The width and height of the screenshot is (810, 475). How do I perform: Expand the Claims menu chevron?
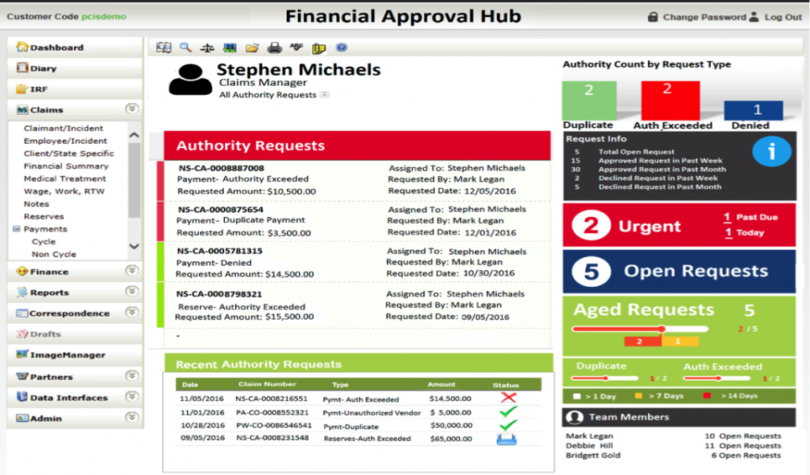point(132,108)
